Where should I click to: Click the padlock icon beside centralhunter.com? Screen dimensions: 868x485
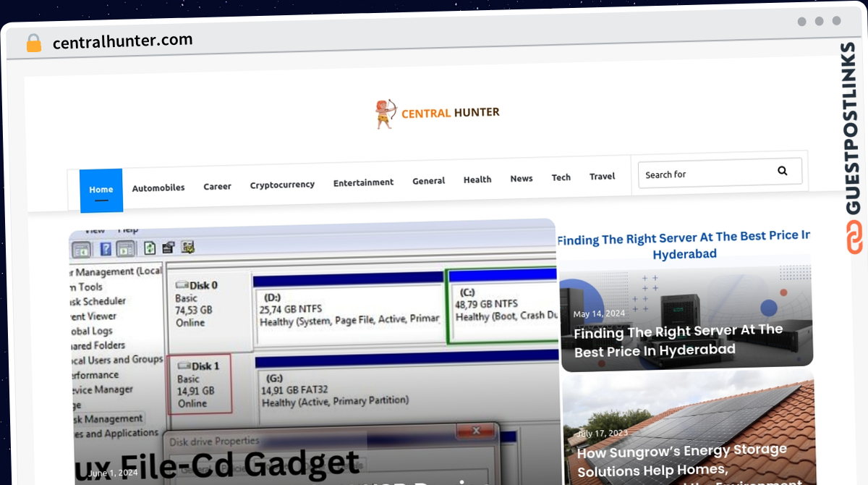pyautogui.click(x=34, y=43)
